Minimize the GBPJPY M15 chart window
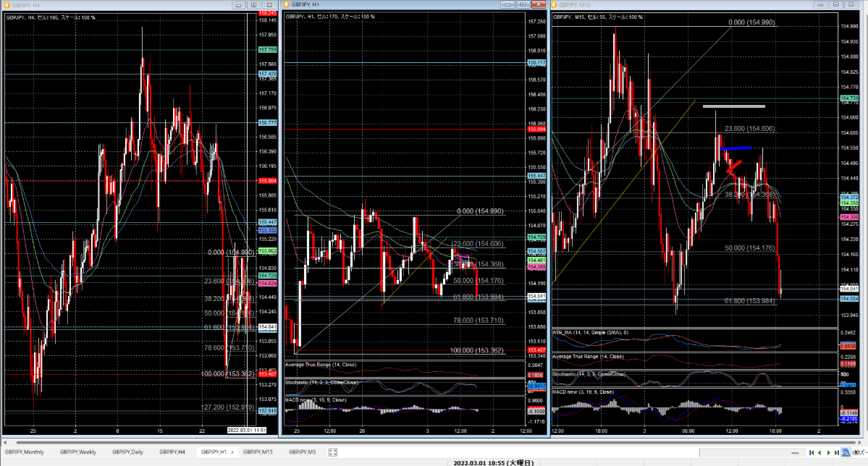Viewport: 868px width, 466px height. coord(820,5)
